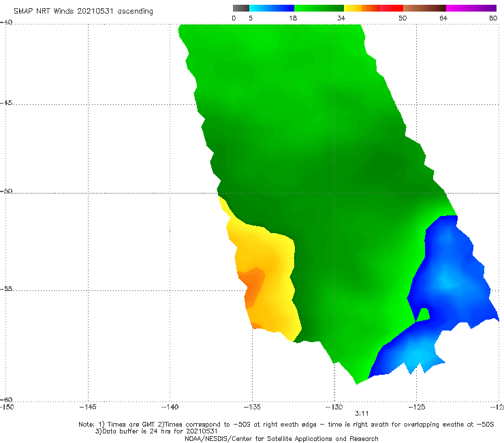Click the yellow-orange segment of the color bar
The width and height of the screenshot is (504, 443).
pos(361,8)
